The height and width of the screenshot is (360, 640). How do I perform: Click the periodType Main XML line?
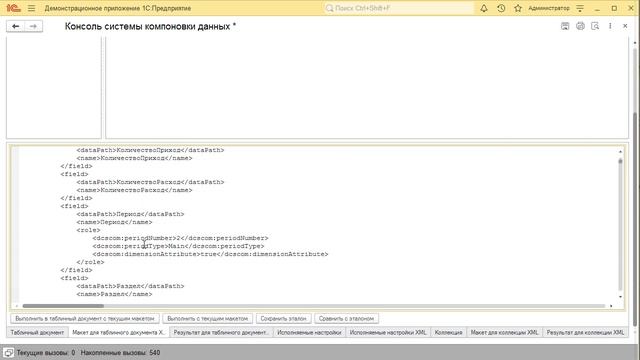pos(178,246)
